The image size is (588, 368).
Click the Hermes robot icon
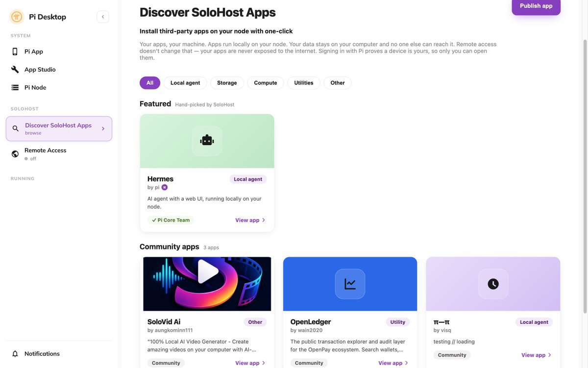pos(207,141)
